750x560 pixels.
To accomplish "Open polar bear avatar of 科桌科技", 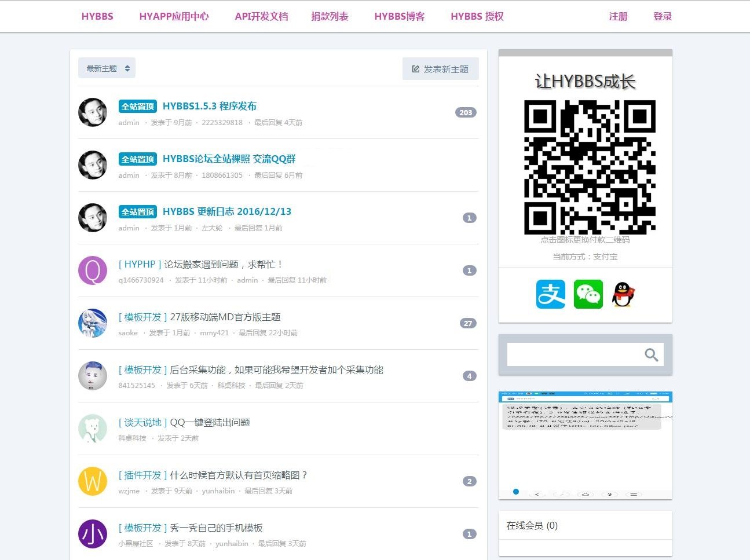I will tap(93, 429).
